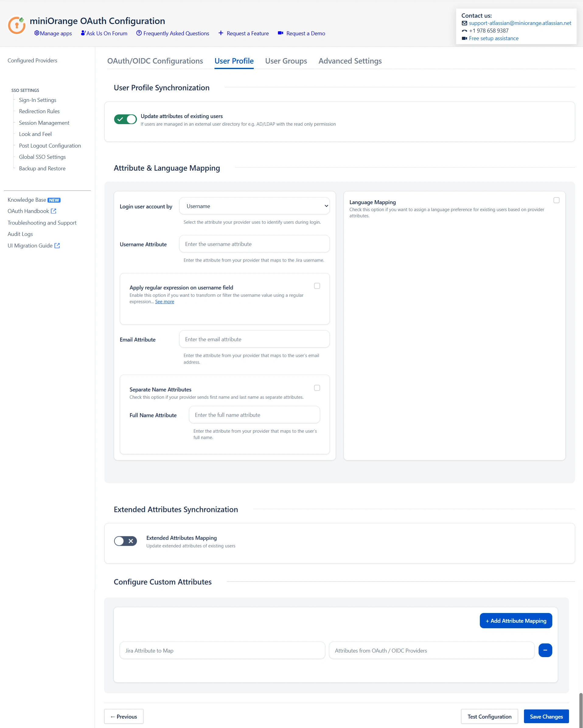Open Look and Feel settings
This screenshot has width=583, height=728.
click(x=35, y=134)
